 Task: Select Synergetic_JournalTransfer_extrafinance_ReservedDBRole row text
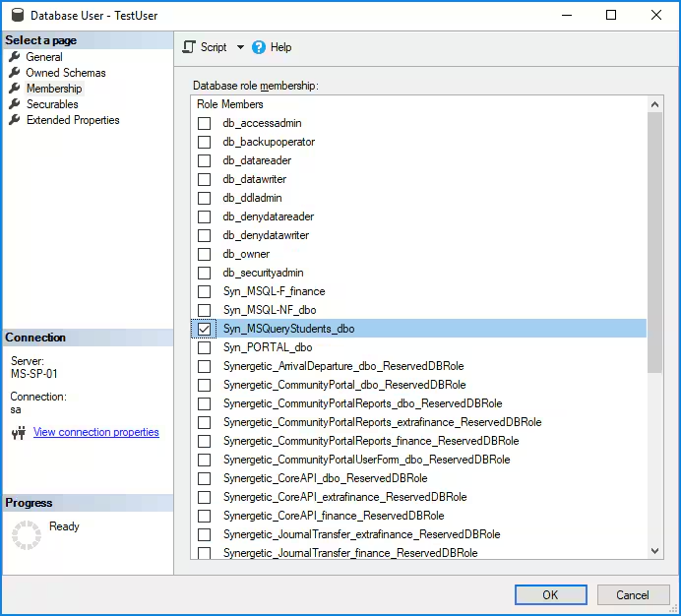[x=362, y=534]
